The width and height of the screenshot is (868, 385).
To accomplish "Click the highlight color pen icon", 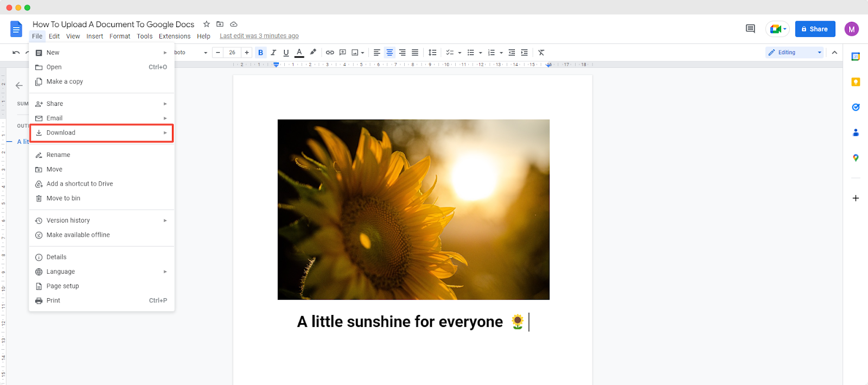I will (313, 53).
